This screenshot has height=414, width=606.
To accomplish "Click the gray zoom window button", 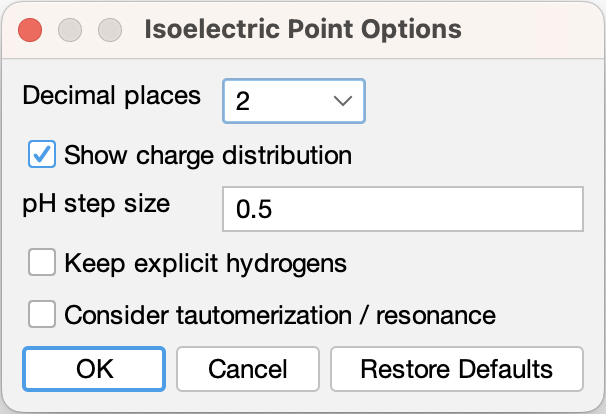I will click(x=107, y=28).
